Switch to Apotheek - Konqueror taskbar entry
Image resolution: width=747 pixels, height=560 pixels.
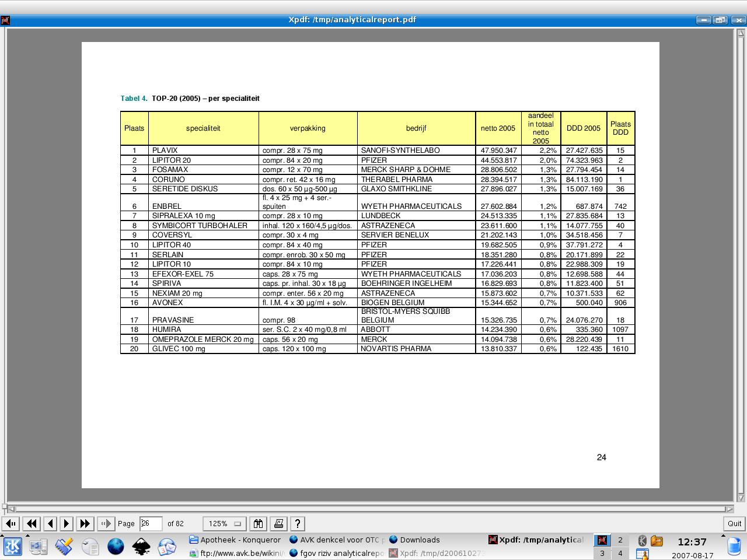235,540
